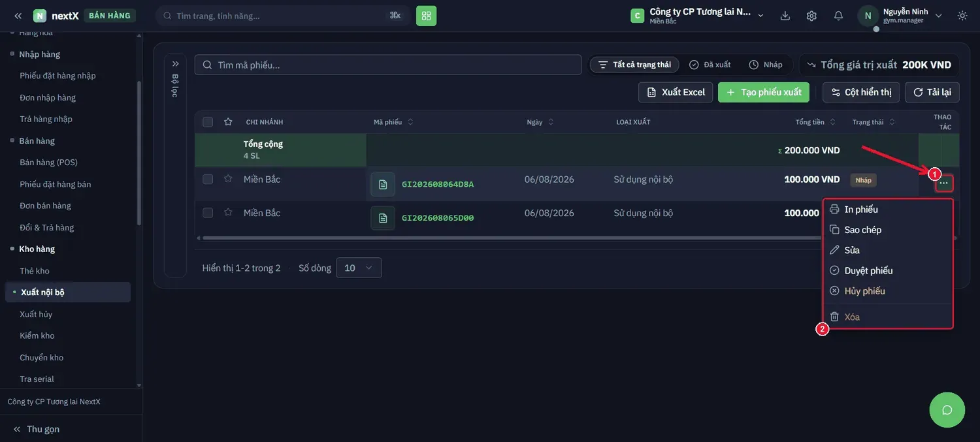Click the Tạo phiếu xuất button
Image resolution: width=980 pixels, height=442 pixels.
click(x=764, y=92)
